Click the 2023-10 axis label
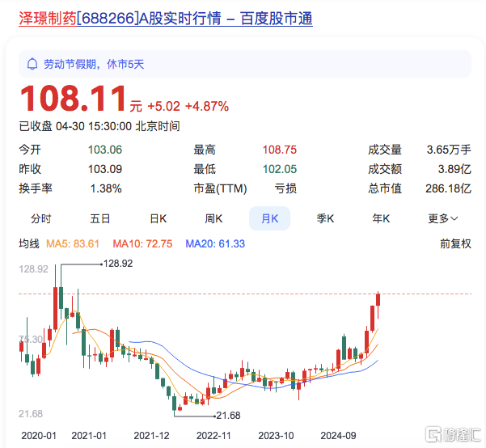The image size is (486, 448). coord(276,436)
